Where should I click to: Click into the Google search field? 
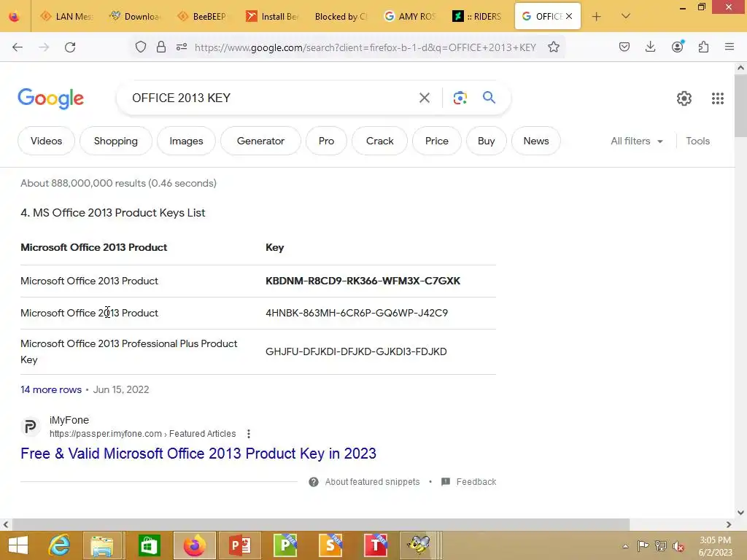pyautogui.click(x=267, y=98)
